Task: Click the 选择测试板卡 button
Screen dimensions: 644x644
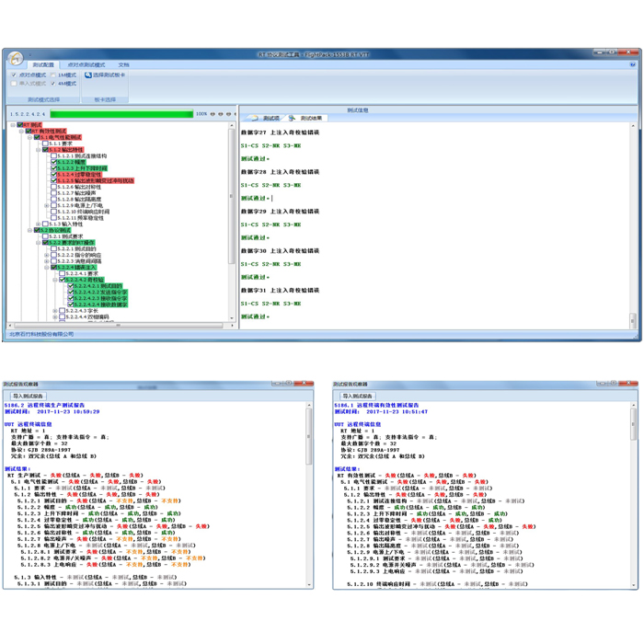Action: 105,75
